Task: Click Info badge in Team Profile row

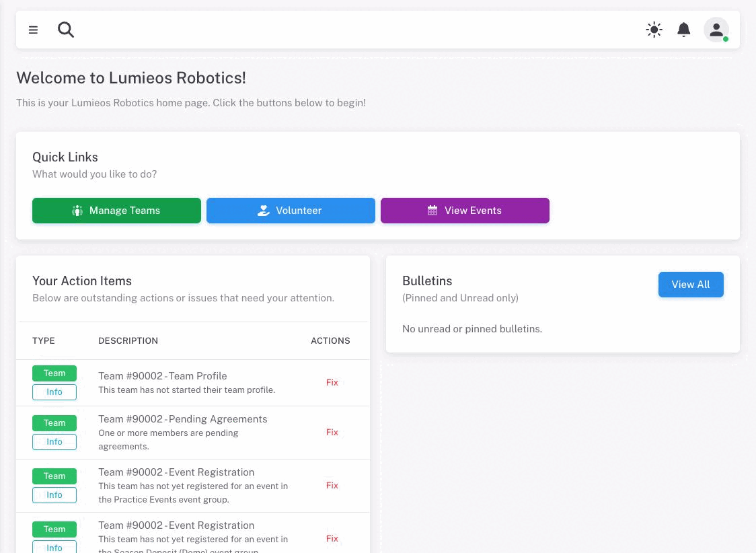Action: (54, 392)
